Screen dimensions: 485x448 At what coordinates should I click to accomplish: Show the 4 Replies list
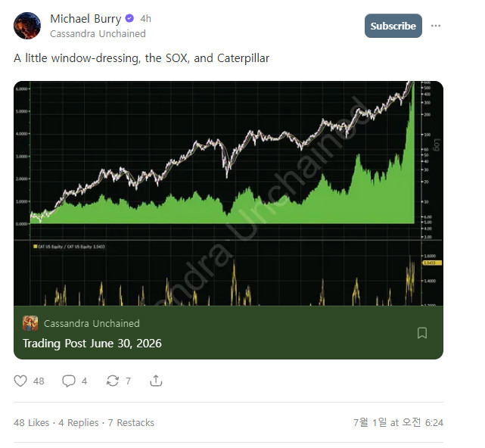click(x=79, y=422)
